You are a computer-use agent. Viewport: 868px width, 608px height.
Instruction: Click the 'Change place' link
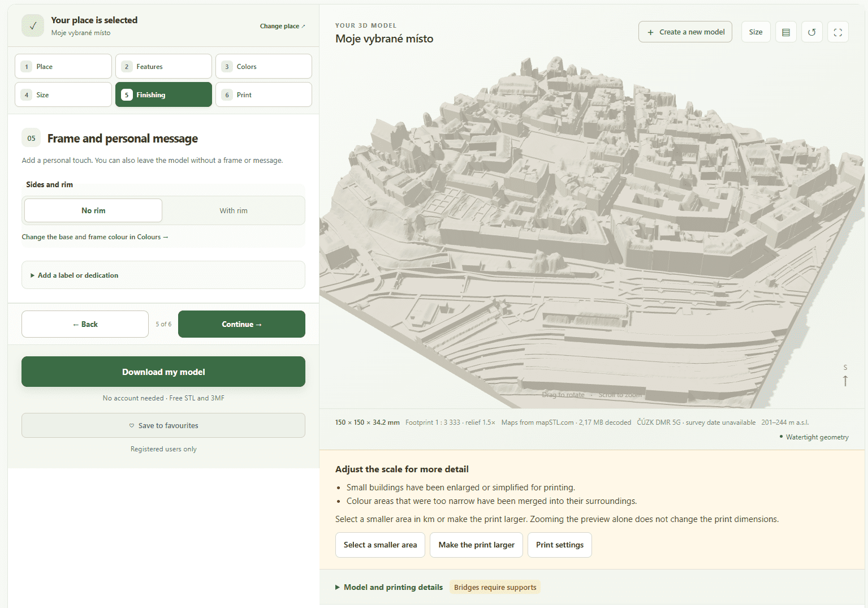coord(282,26)
